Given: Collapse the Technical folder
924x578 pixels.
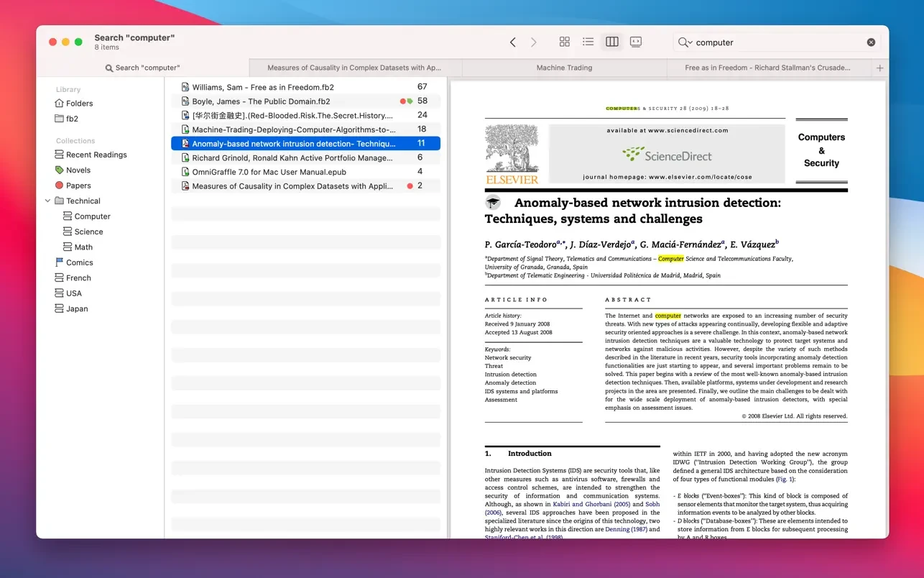Looking at the screenshot, I should pyautogui.click(x=48, y=201).
